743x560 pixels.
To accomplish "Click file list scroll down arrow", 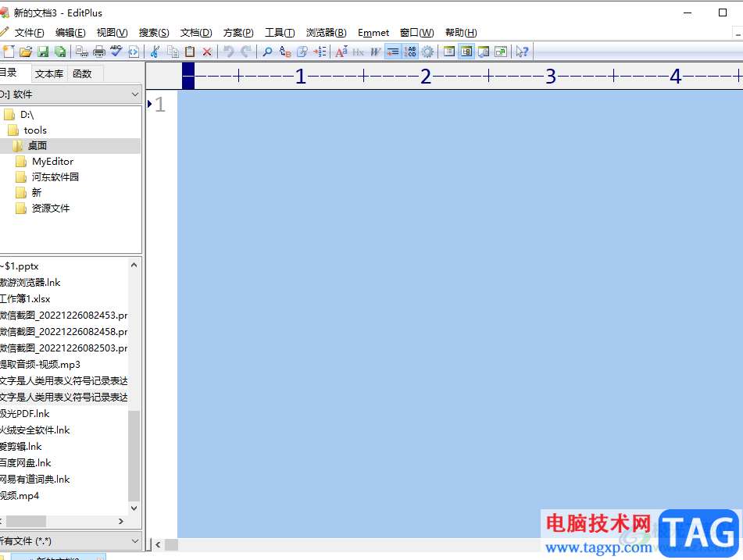I will [134, 508].
